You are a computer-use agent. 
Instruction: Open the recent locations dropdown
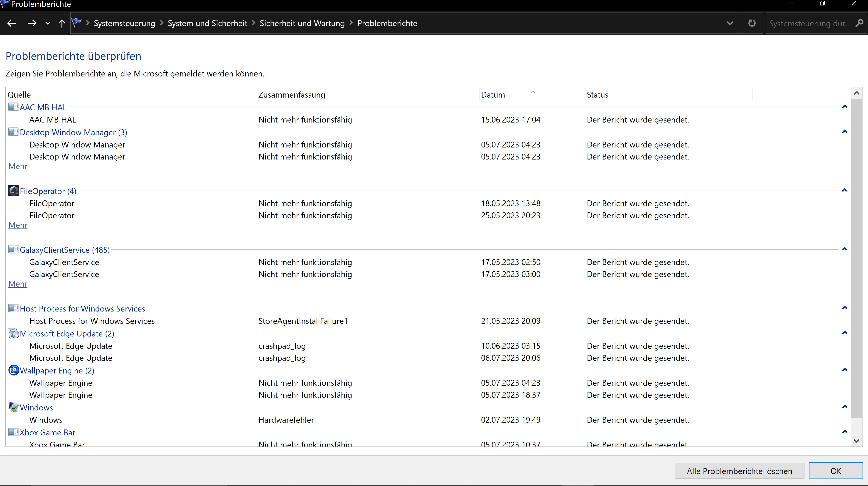click(48, 23)
